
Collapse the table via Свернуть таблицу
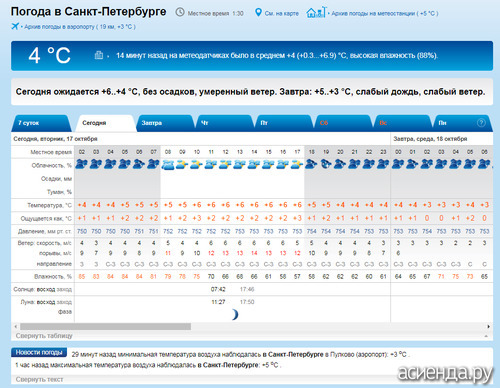[44, 336]
